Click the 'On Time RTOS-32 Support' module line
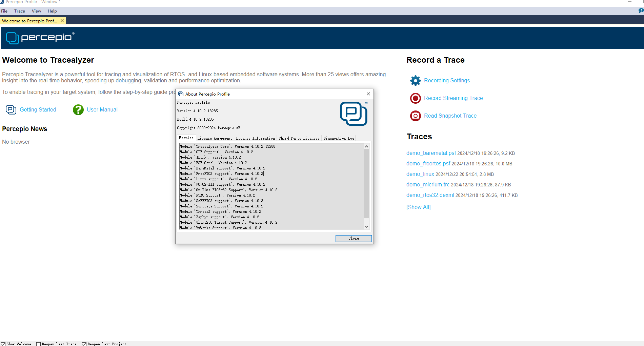The width and height of the screenshot is (644, 346). tap(228, 190)
